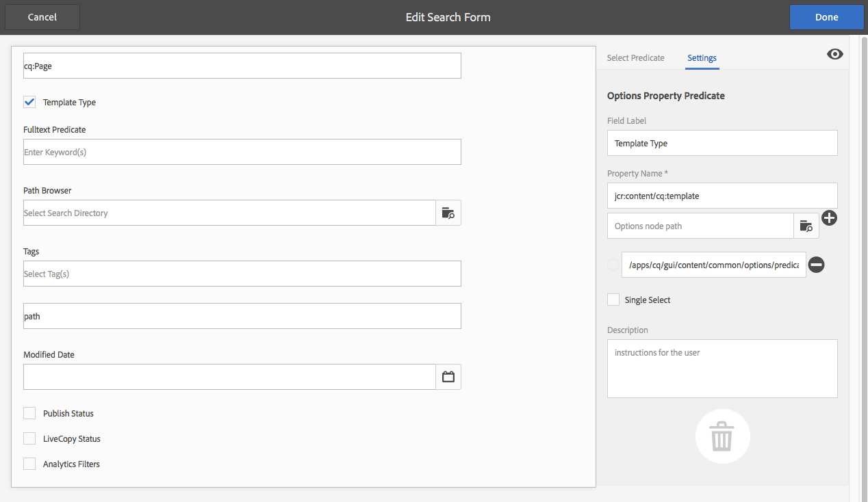Add options node path with plus icon

coord(829,218)
